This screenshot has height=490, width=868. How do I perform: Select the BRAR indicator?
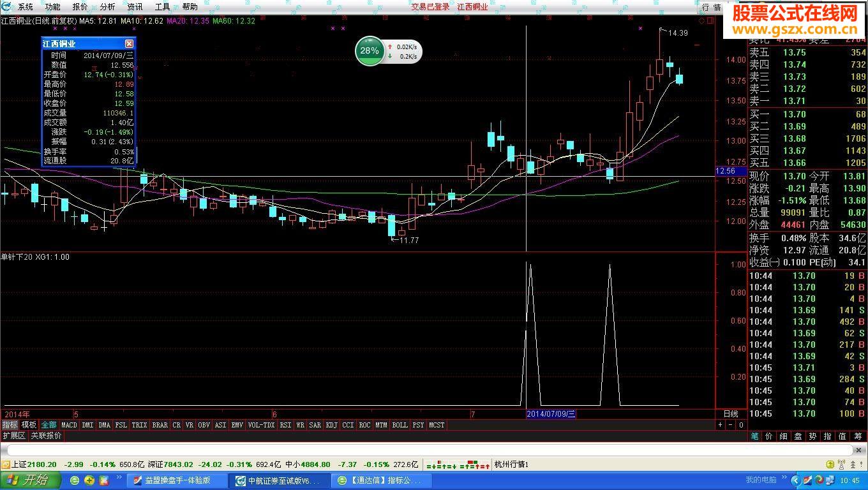[x=160, y=424]
